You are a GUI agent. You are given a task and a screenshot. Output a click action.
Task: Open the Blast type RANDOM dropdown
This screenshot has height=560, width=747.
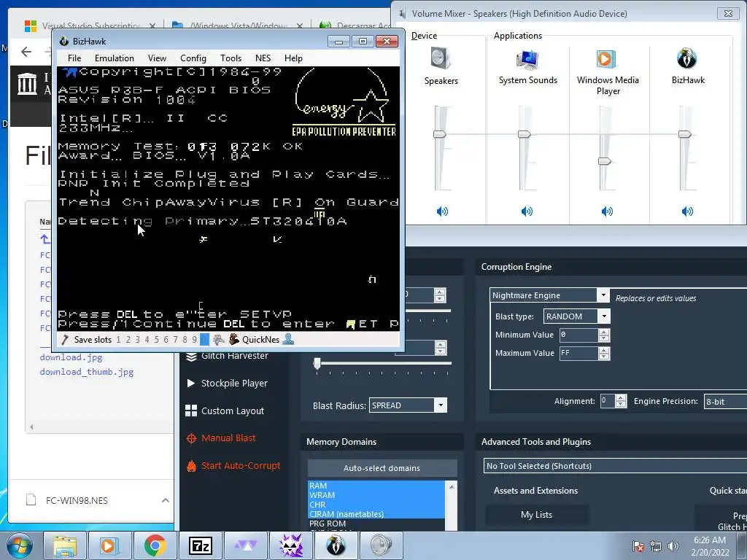(604, 316)
